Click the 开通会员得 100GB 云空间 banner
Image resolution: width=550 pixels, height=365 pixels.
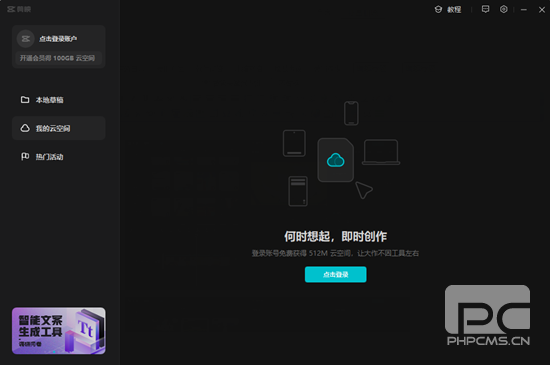58,58
